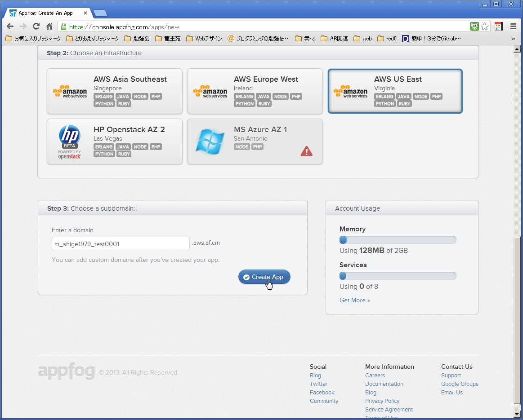Open the social Blog link in footer
Screen dimensions: 523x420
(x=315, y=376)
